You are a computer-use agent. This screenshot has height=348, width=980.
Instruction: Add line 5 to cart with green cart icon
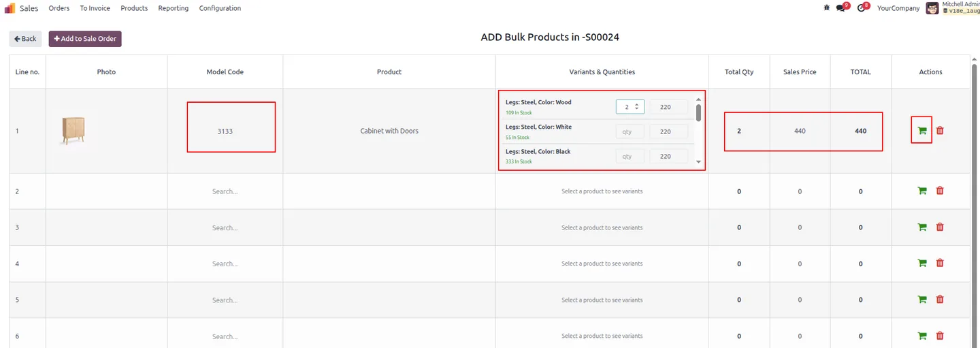922,299
